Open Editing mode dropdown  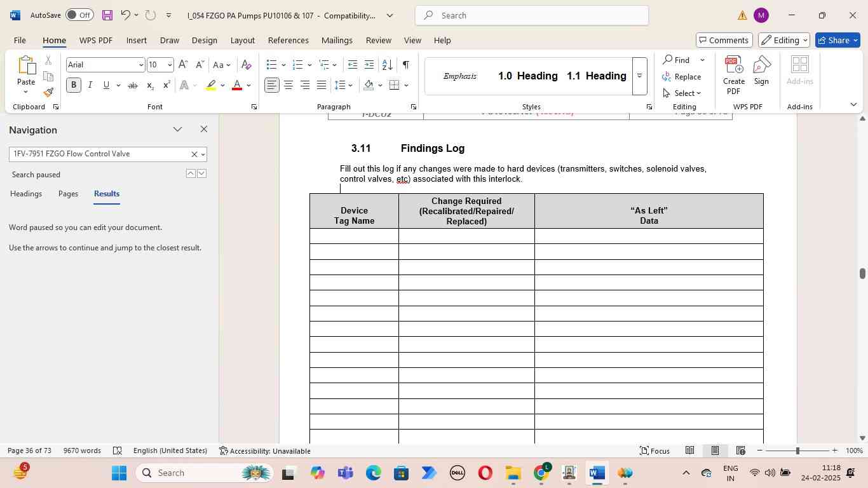(784, 40)
